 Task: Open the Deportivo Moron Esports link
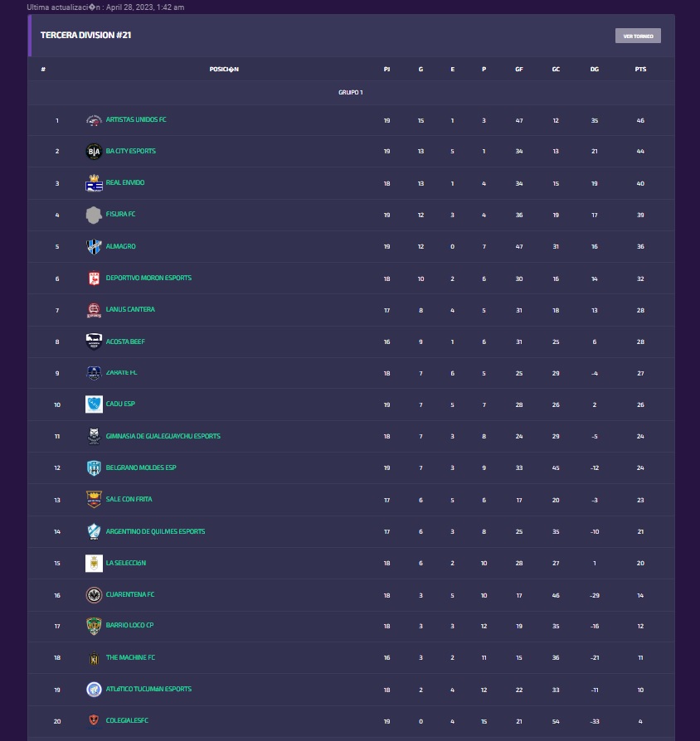point(148,278)
